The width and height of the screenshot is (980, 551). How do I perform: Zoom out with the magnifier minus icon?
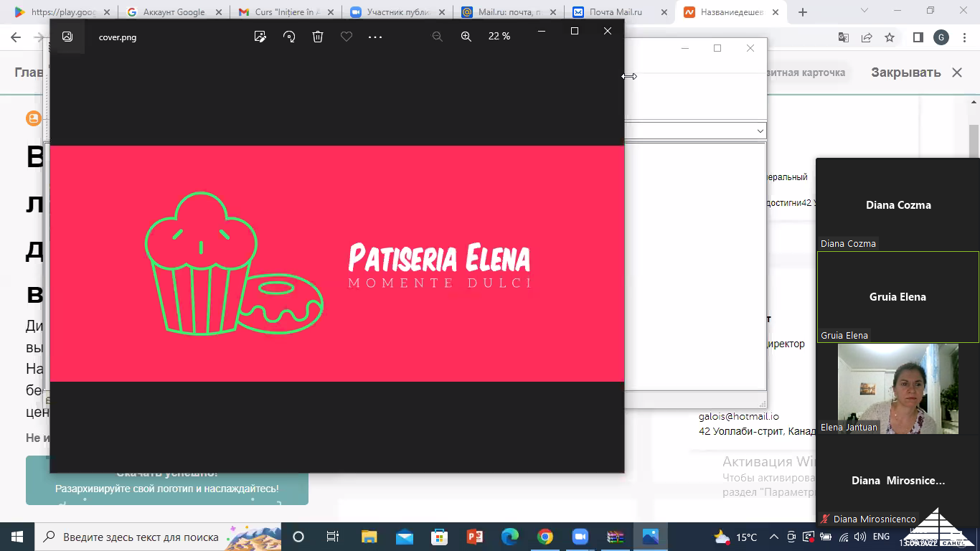(x=437, y=37)
